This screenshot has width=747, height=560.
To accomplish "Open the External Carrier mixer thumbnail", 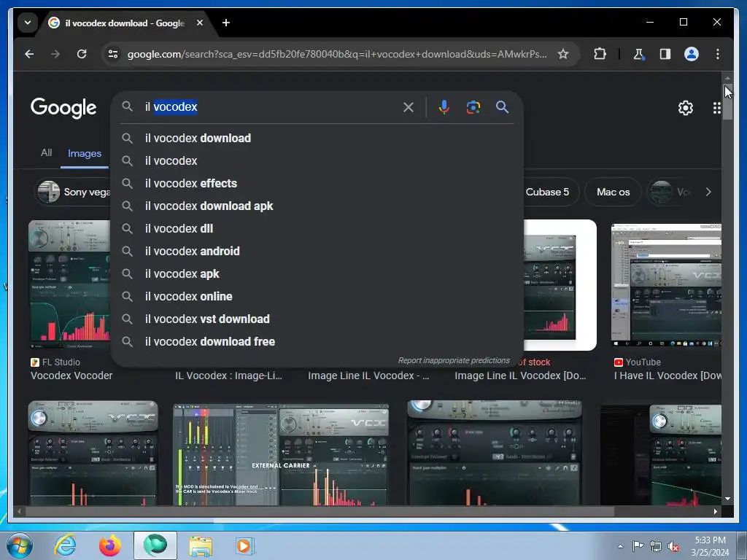I will [x=281, y=454].
